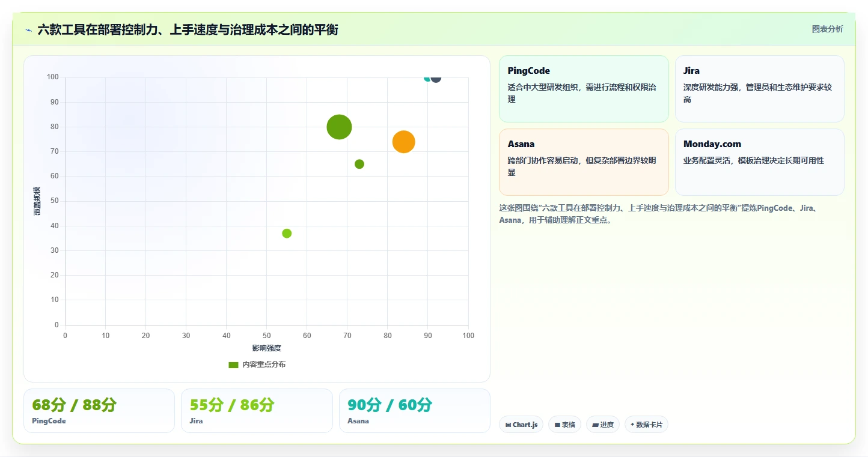Click the icon inside the 表格 chip

[x=557, y=425]
